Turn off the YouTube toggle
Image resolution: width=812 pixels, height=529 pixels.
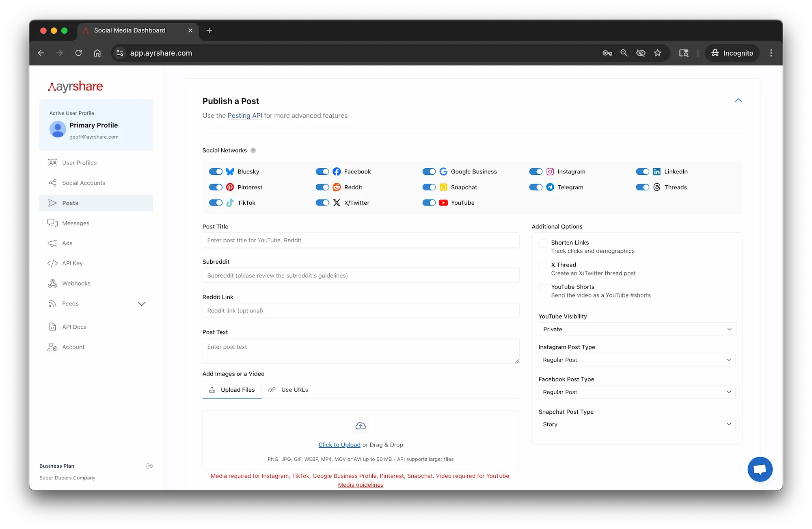coord(429,203)
